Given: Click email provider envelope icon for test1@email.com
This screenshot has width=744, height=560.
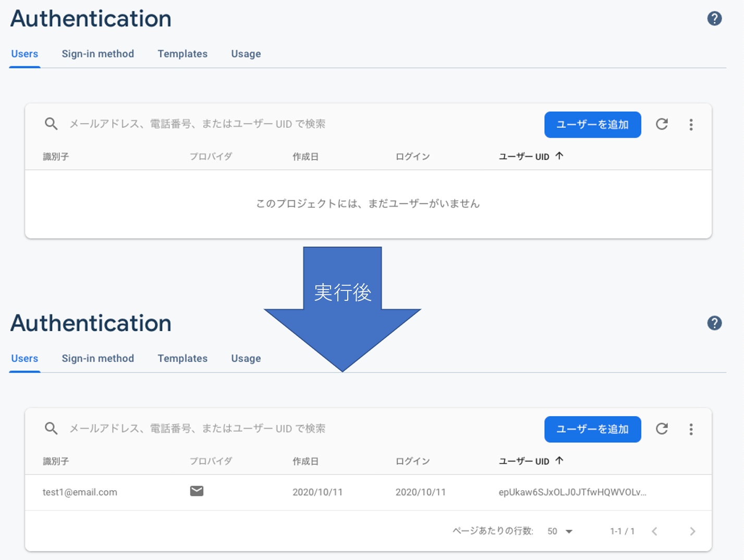Looking at the screenshot, I should (x=197, y=491).
